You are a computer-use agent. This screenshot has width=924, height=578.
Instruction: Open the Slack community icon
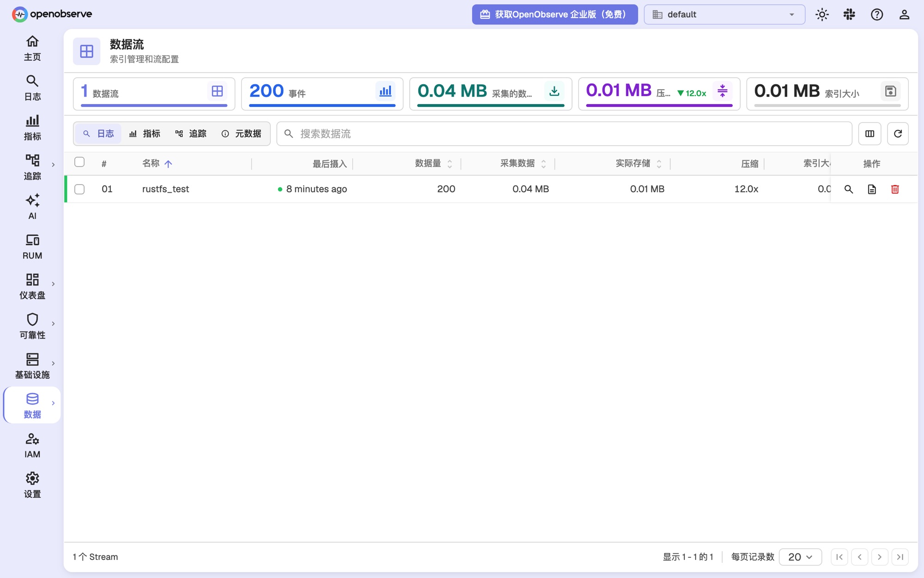coord(849,14)
